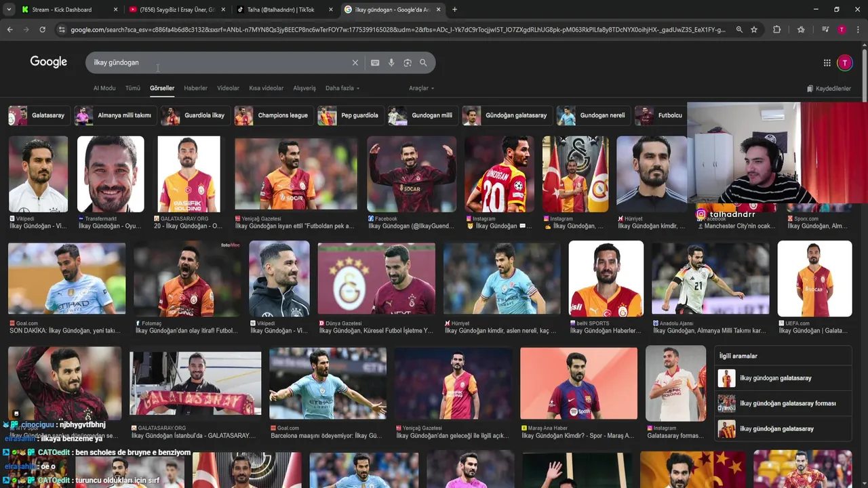The height and width of the screenshot is (488, 868).
Task: Select the Tümü search tab
Action: (x=133, y=88)
